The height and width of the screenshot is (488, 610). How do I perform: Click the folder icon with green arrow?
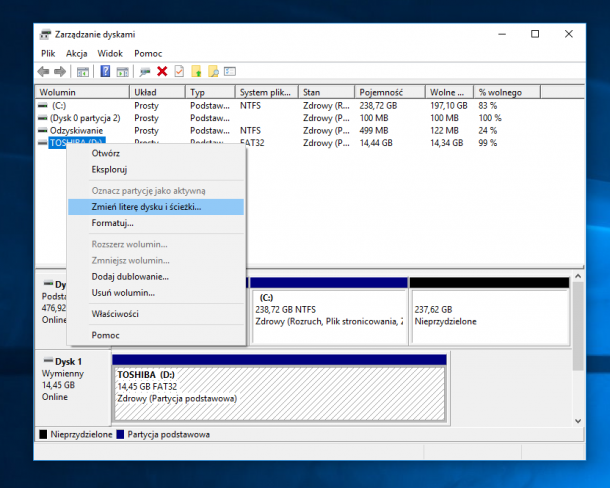click(x=197, y=71)
